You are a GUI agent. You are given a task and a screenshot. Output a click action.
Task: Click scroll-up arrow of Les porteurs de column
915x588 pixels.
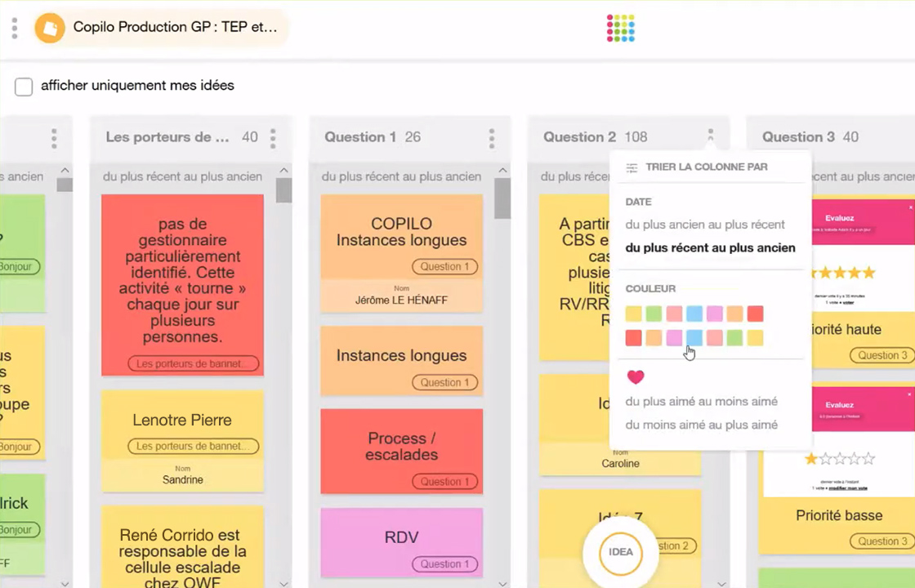[283, 171]
